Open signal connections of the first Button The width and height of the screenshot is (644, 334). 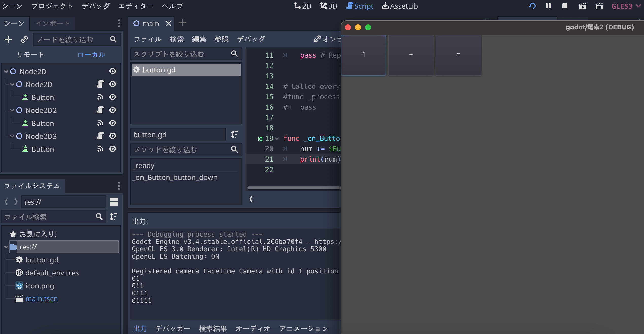point(100,97)
